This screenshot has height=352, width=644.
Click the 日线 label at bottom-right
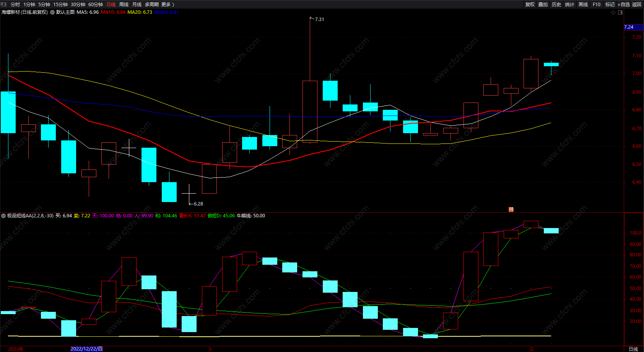[x=633, y=349]
